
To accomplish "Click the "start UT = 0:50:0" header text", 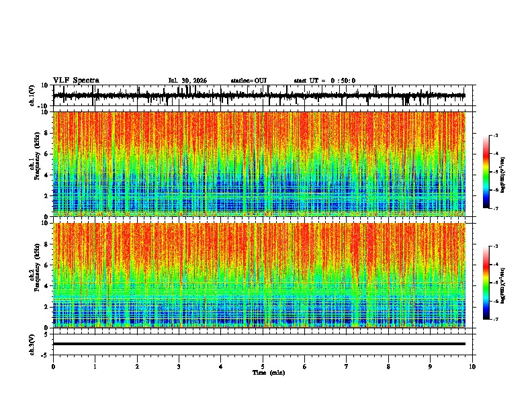I will pyautogui.click(x=324, y=81).
